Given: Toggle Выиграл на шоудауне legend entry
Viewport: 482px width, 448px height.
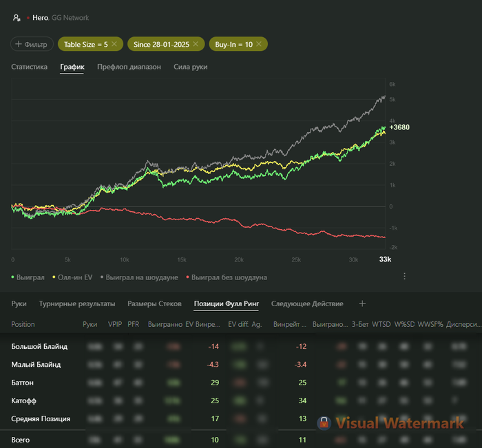Looking at the screenshot, I should coord(139,277).
